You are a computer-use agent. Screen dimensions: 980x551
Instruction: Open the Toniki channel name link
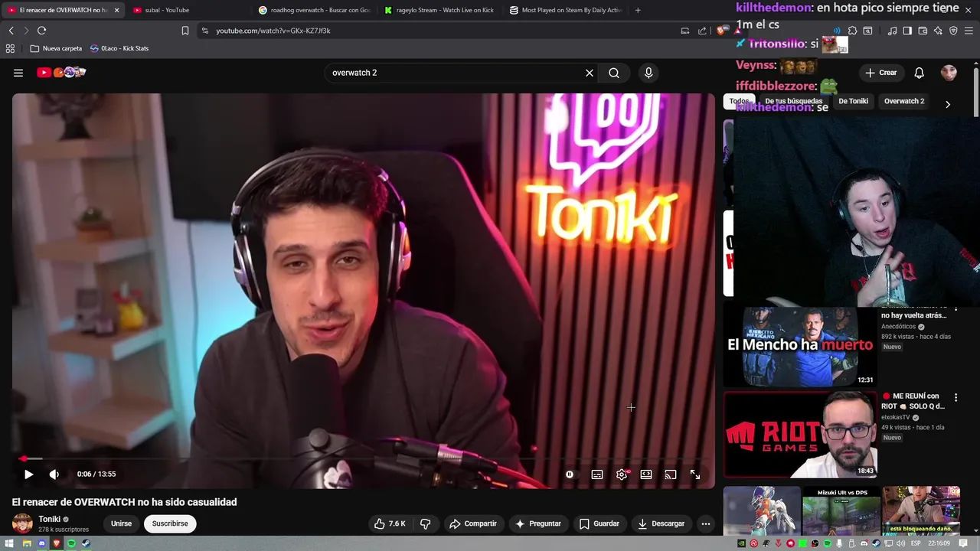(x=49, y=519)
